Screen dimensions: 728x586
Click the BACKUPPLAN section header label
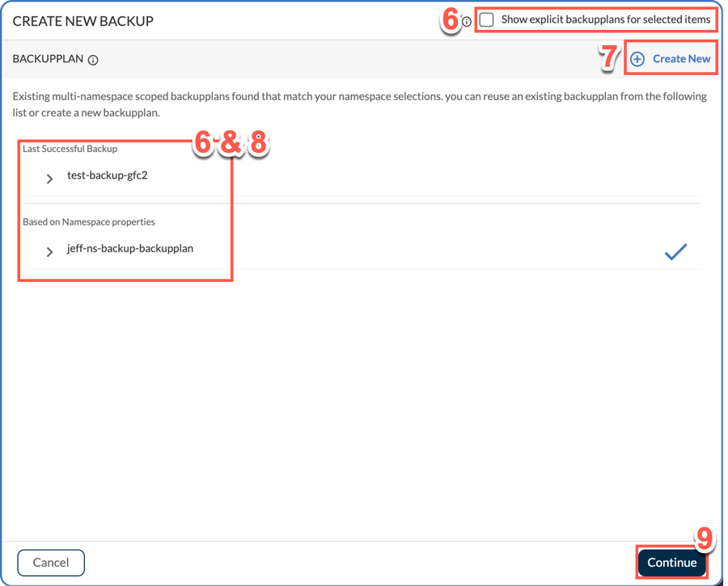click(x=48, y=59)
